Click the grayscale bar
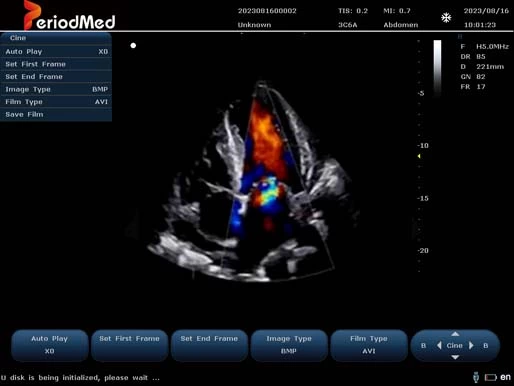This screenshot has width=514, height=386. (437, 68)
